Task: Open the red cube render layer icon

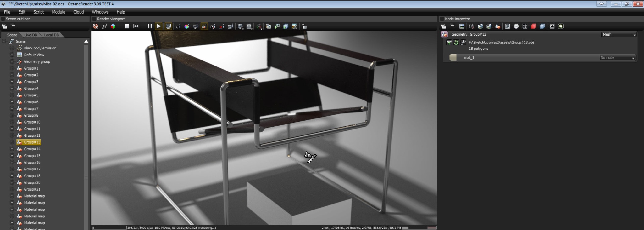Action: pyautogui.click(x=534, y=26)
